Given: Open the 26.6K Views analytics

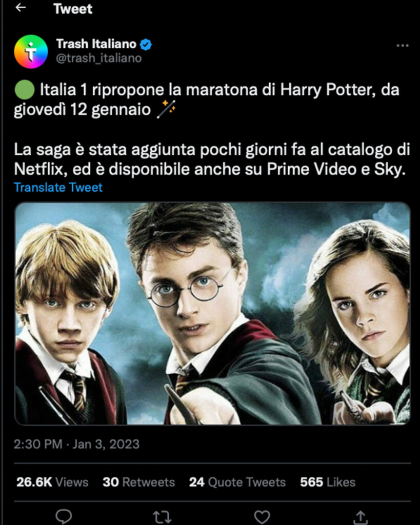Looking at the screenshot, I should click(x=52, y=482).
